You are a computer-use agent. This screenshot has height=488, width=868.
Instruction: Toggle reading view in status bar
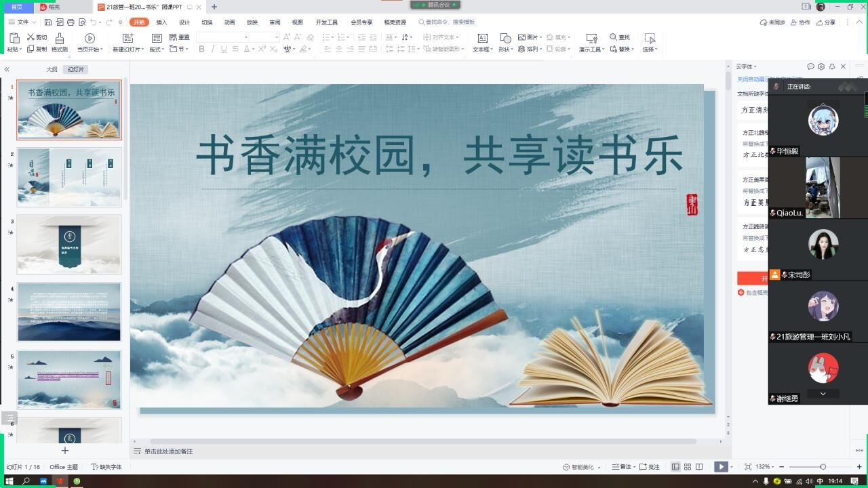(699, 467)
